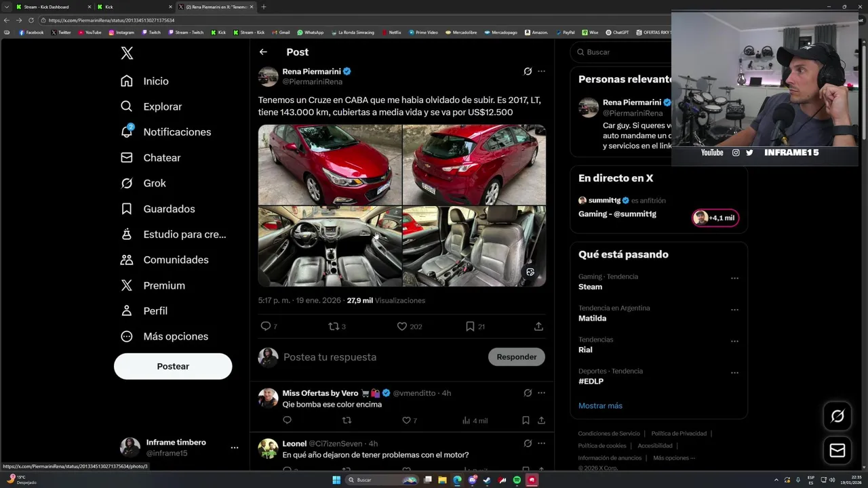Open the dashboard interior photo

pos(330,246)
